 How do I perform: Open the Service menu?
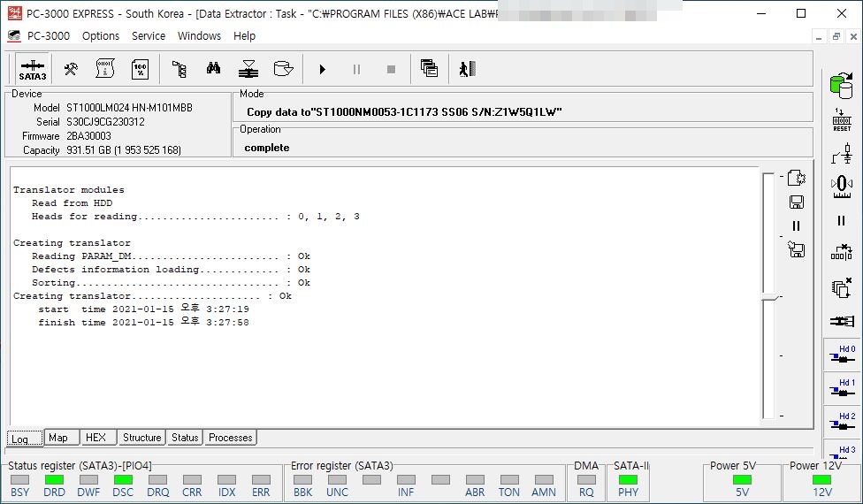149,35
